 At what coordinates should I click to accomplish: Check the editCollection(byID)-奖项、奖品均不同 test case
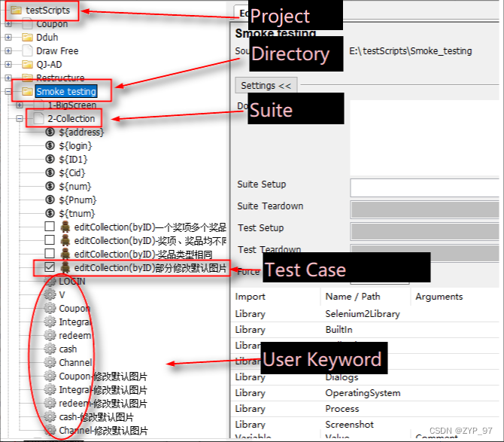tap(50, 240)
